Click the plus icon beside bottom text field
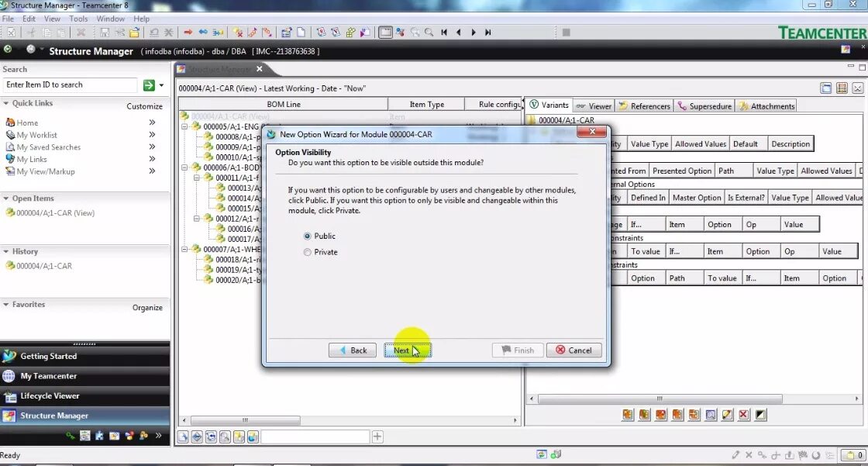868x466 pixels. pos(377,437)
